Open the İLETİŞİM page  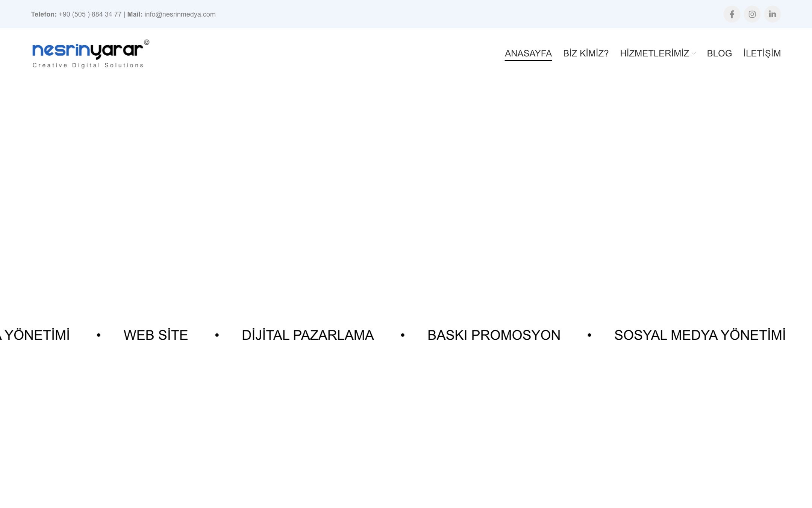762,53
